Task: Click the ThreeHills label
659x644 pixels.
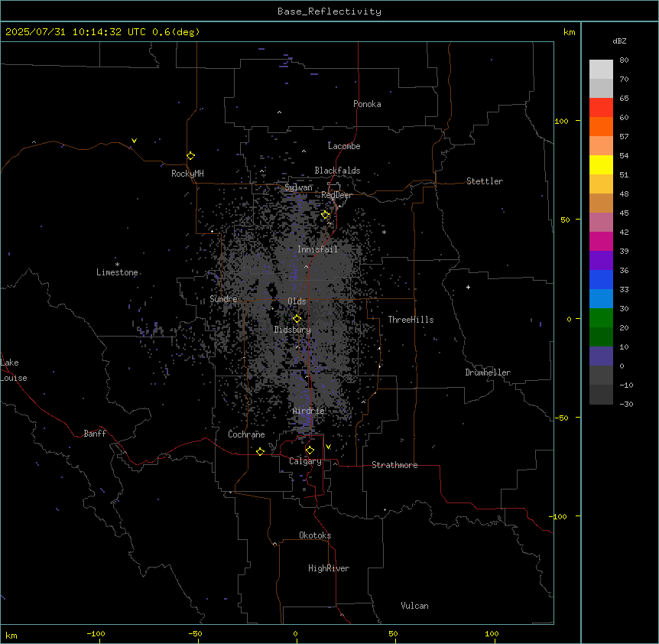Action: [411, 320]
